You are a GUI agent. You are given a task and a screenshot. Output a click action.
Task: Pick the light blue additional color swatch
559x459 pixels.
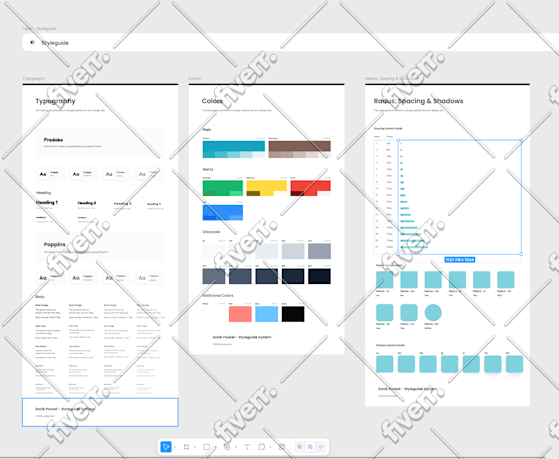click(x=266, y=314)
